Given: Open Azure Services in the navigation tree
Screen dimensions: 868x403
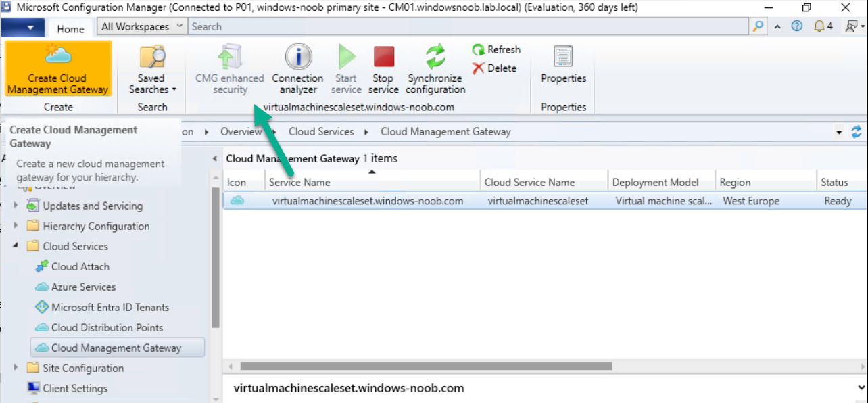Looking at the screenshot, I should pos(83,287).
